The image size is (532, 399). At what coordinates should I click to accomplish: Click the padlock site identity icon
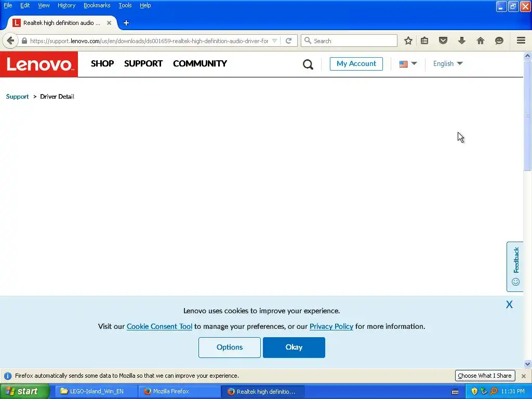click(x=24, y=41)
